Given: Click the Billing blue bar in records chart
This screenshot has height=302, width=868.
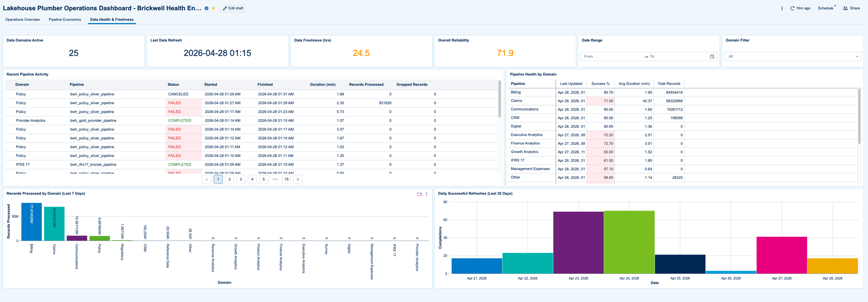Looking at the screenshot, I should coord(32,222).
